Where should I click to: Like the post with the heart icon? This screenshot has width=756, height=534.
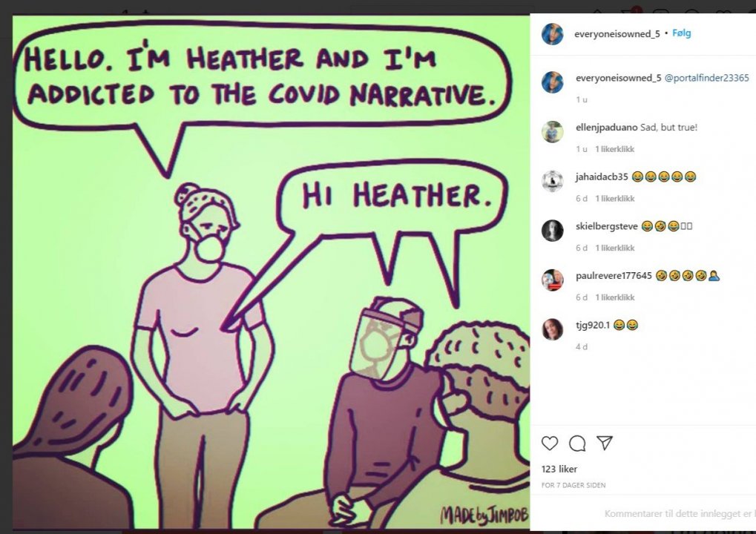tap(550, 443)
